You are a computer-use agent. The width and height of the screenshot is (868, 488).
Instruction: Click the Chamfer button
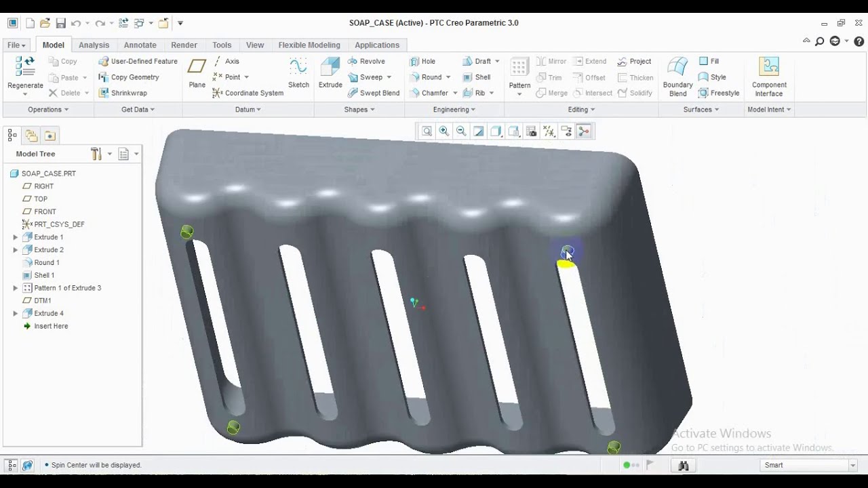pyautogui.click(x=429, y=93)
